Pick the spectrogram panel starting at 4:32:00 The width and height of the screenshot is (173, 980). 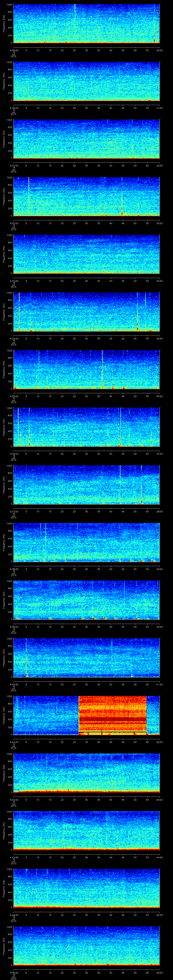point(86,197)
